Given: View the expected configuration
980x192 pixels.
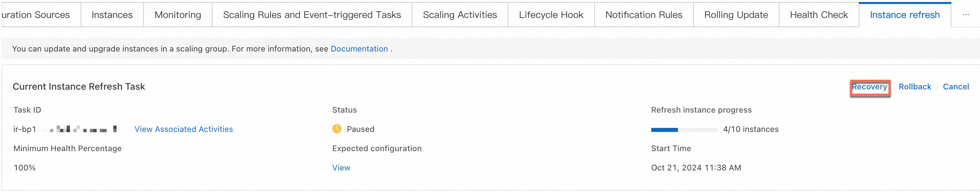Looking at the screenshot, I should 341,168.
